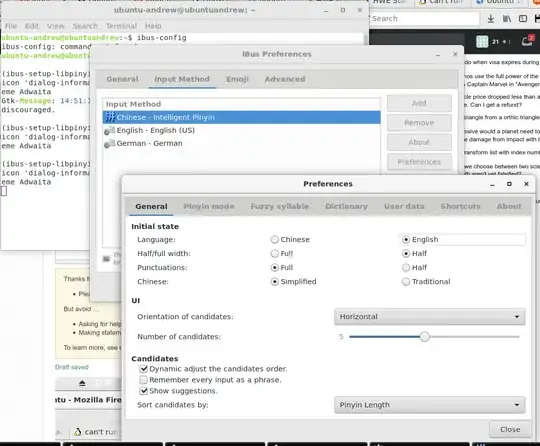Open the Stack Exchange inbox icon
The width and height of the screenshot is (540, 446).
(x=527, y=41)
